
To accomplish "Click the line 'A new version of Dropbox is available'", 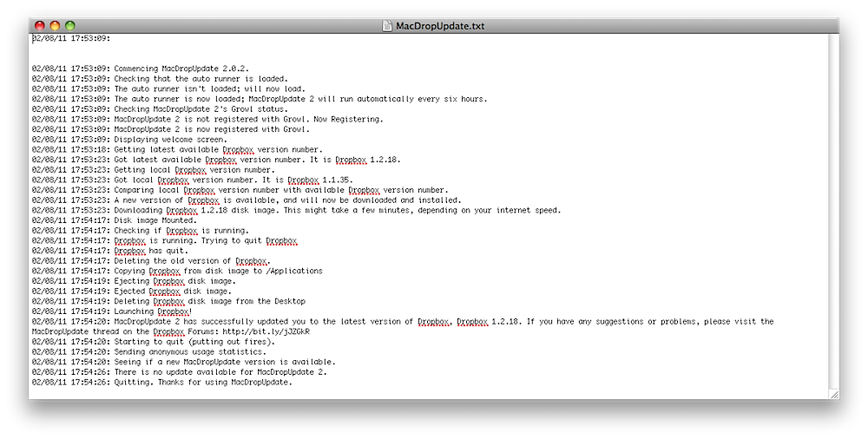I will 247,200.
